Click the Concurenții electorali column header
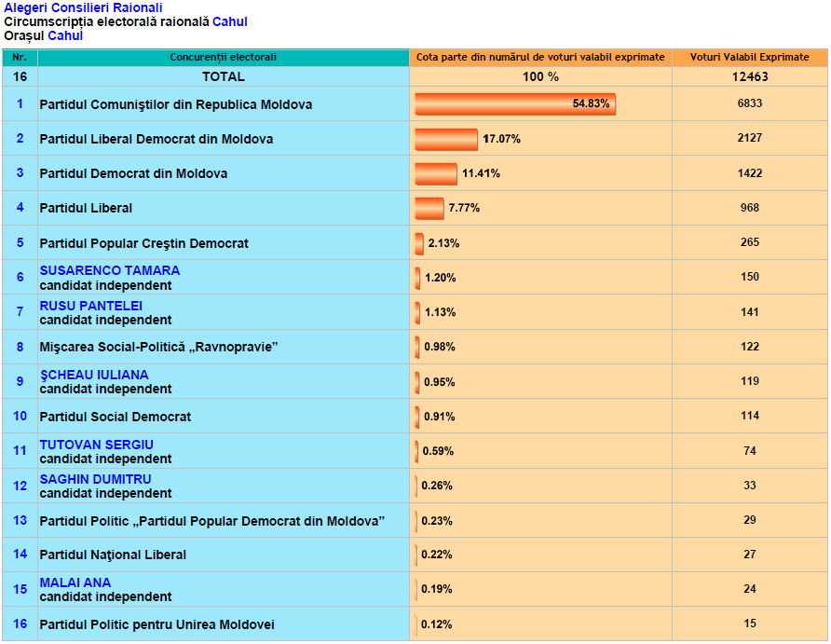The height and width of the screenshot is (644, 831). (223, 58)
